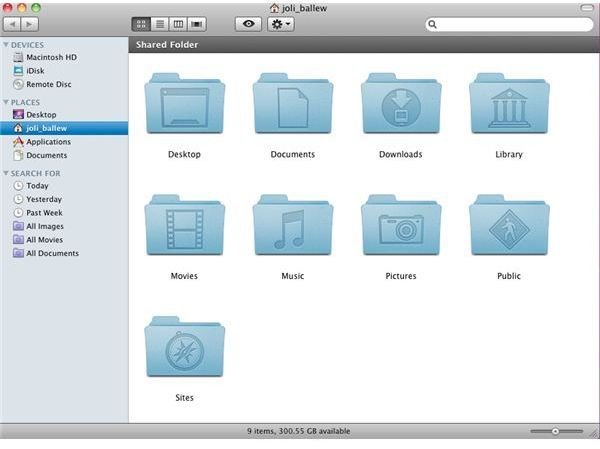Click the Library folder name label

point(509,154)
